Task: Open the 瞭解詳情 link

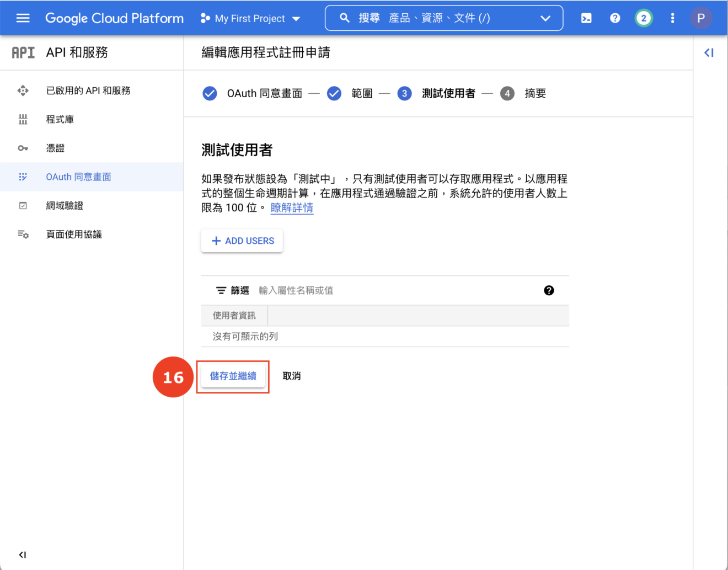Action: 292,208
